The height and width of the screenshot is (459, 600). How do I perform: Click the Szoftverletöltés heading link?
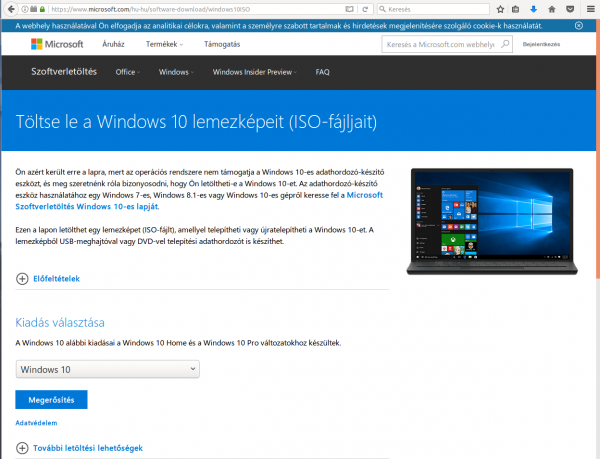(x=64, y=72)
